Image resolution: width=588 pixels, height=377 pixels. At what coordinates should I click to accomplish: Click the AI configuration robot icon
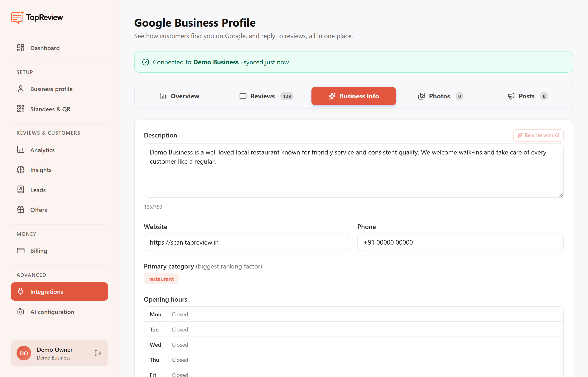pos(20,312)
